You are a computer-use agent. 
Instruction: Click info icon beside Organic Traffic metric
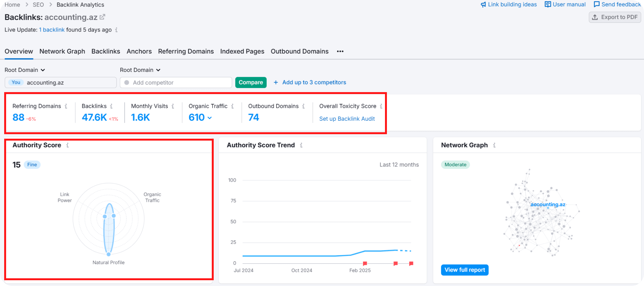[x=232, y=106]
